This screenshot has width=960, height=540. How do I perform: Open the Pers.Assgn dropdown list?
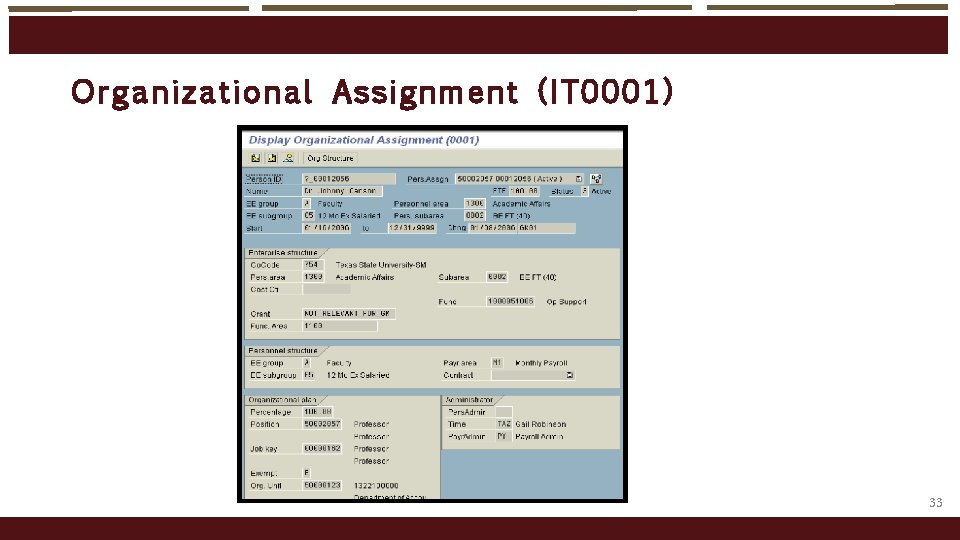pos(579,179)
